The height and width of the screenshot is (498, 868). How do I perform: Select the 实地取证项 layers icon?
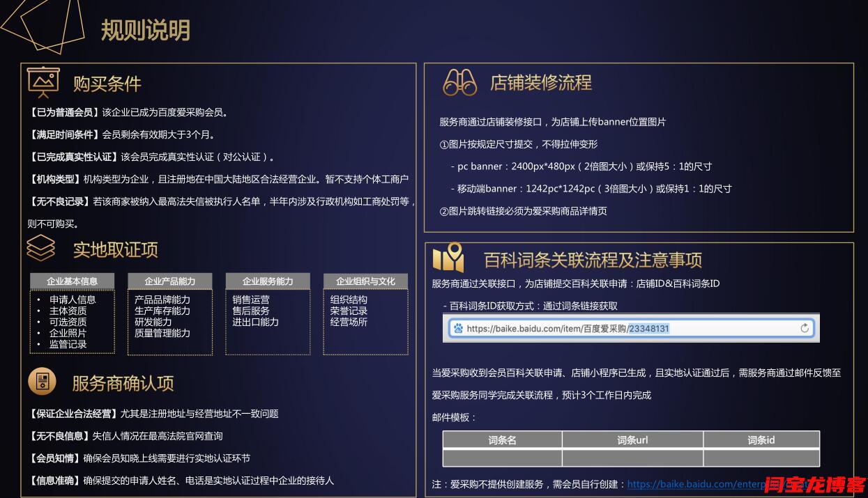point(40,247)
